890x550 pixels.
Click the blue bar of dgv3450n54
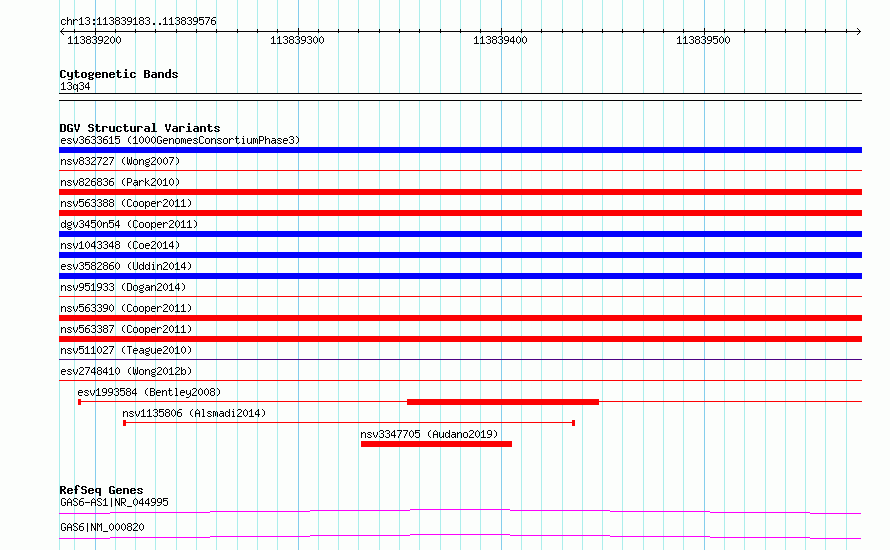point(460,234)
